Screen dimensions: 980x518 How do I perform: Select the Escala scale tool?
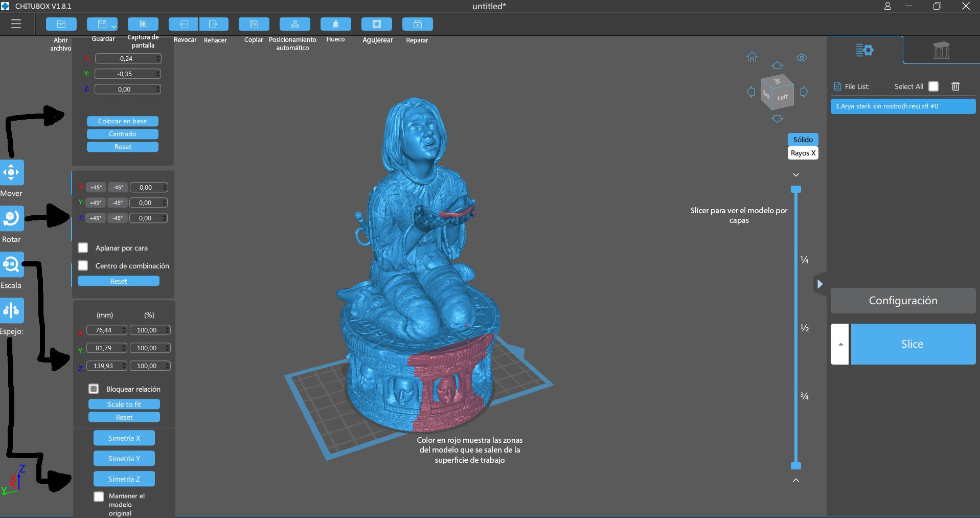12,264
